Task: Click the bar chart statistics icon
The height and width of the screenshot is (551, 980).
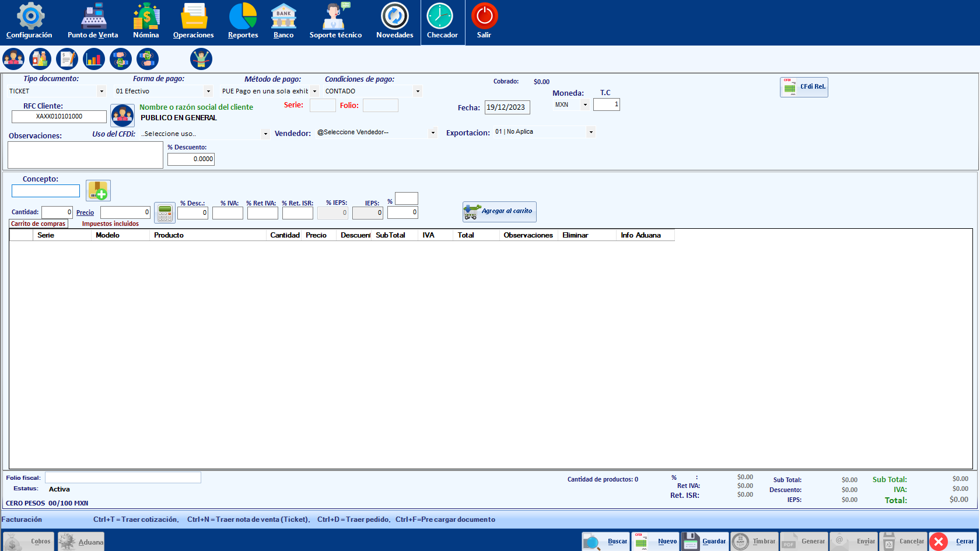Action: pyautogui.click(x=94, y=59)
